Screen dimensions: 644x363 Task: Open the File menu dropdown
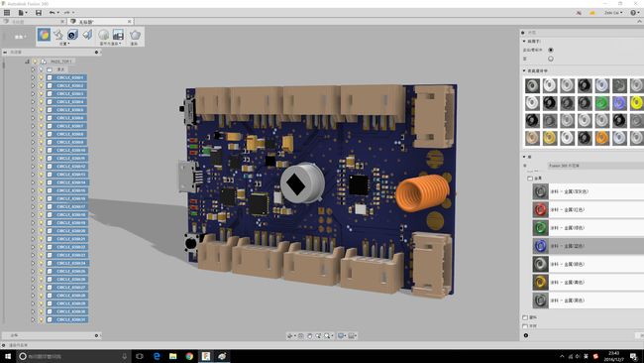[x=23, y=13]
